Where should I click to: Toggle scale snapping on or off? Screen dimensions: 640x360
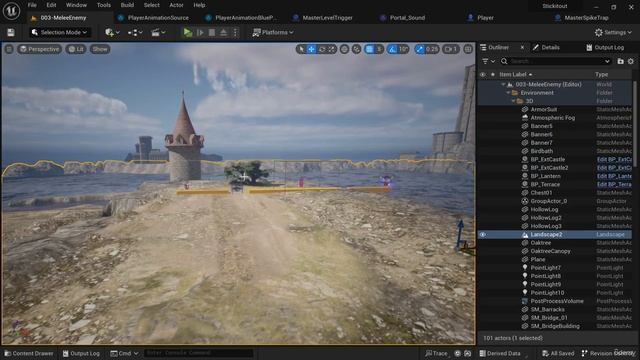point(419,49)
